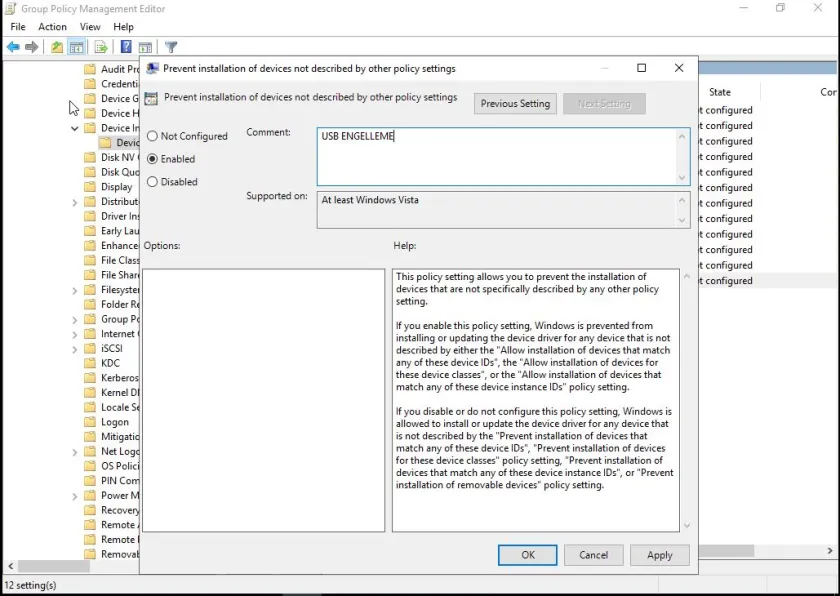Click the Previous Setting button
This screenshot has height=596, width=840.
515,104
